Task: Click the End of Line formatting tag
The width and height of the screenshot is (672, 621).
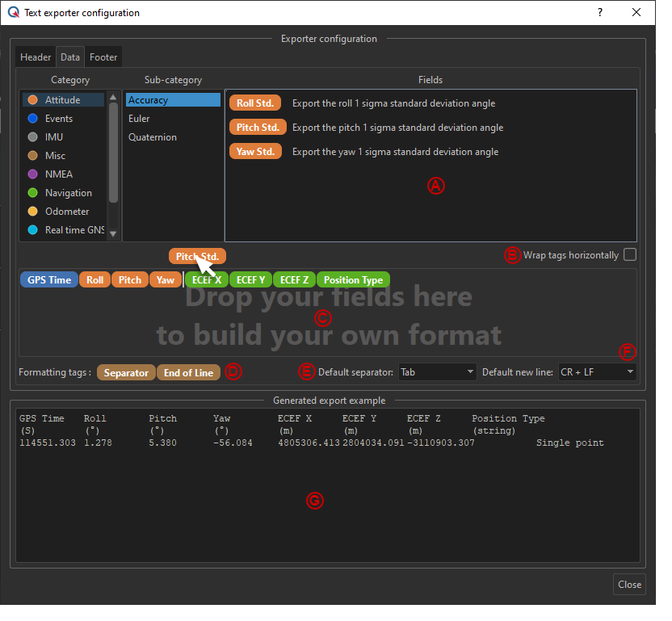Action: pyautogui.click(x=188, y=373)
